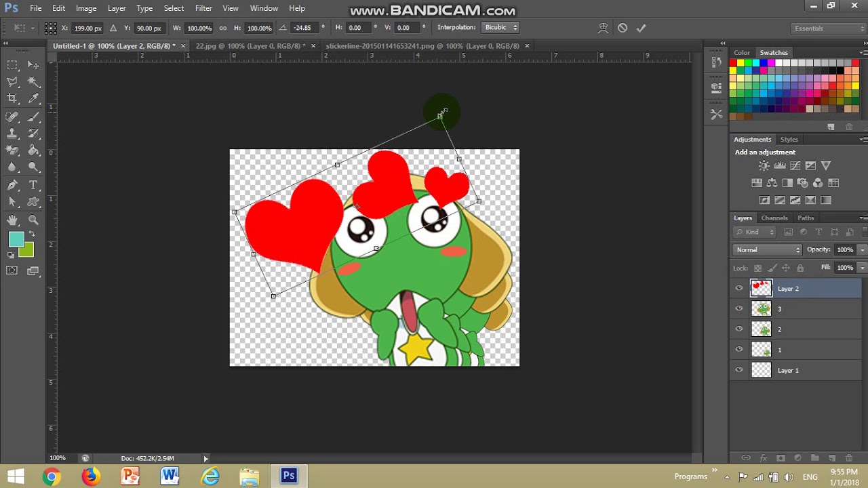
Task: Select the Zoom tool
Action: tap(33, 220)
